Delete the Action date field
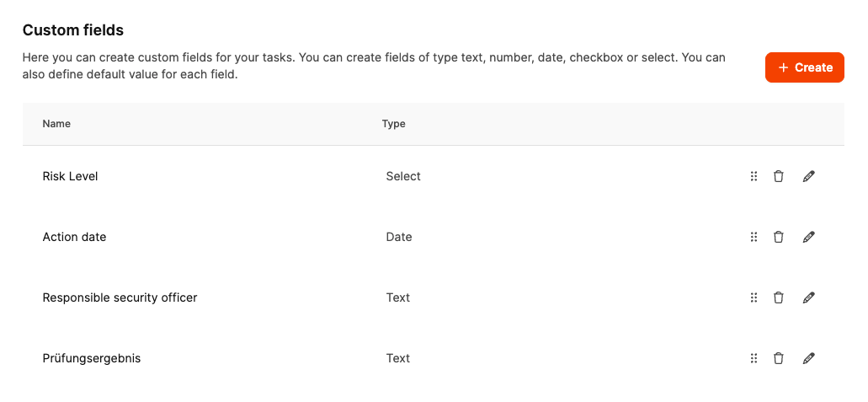Viewport: 868px width, 402px height. [x=779, y=237]
